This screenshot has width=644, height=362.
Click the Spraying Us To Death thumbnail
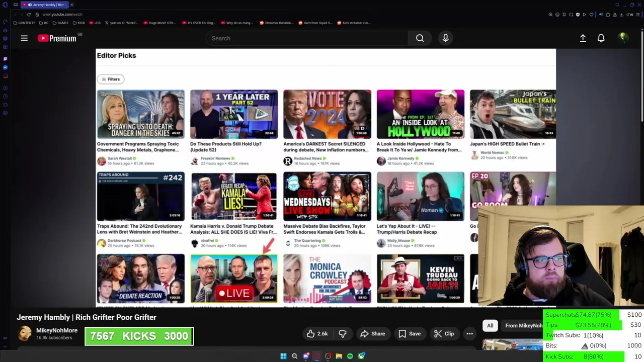point(141,114)
